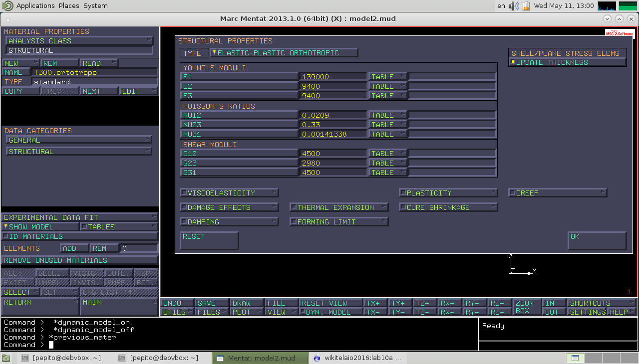The height and width of the screenshot is (364, 639).
Task: Expand the ANALYSIS CLASS dropdown
Action: [79, 41]
